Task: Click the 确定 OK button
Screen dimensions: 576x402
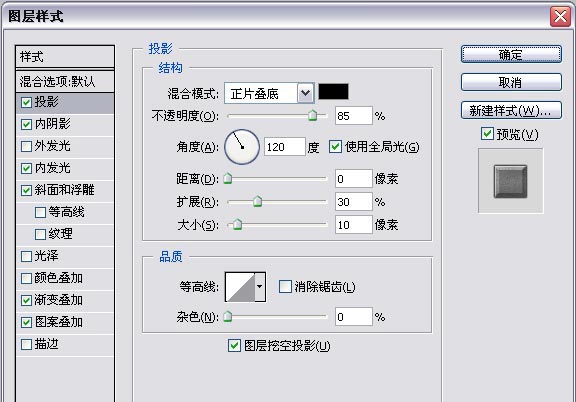Action: (x=511, y=54)
